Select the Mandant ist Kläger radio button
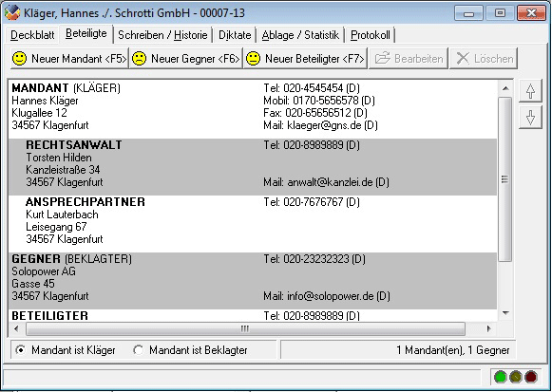The height and width of the screenshot is (392, 552). 21,350
